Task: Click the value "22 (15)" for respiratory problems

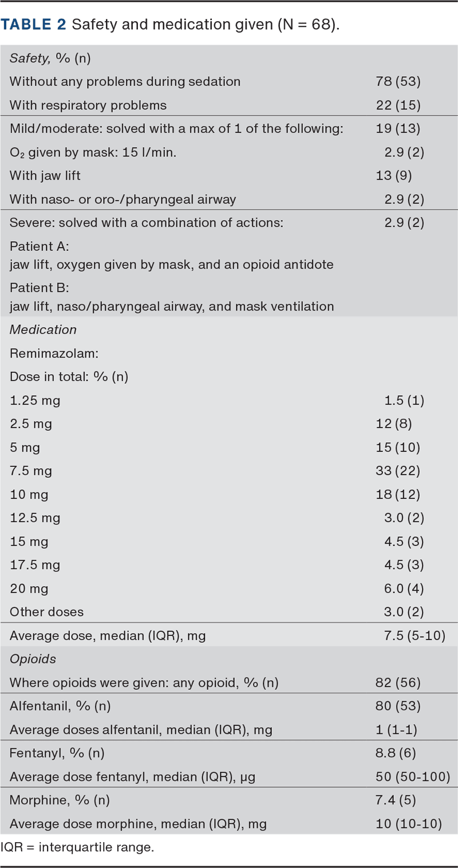Action: 398,105
